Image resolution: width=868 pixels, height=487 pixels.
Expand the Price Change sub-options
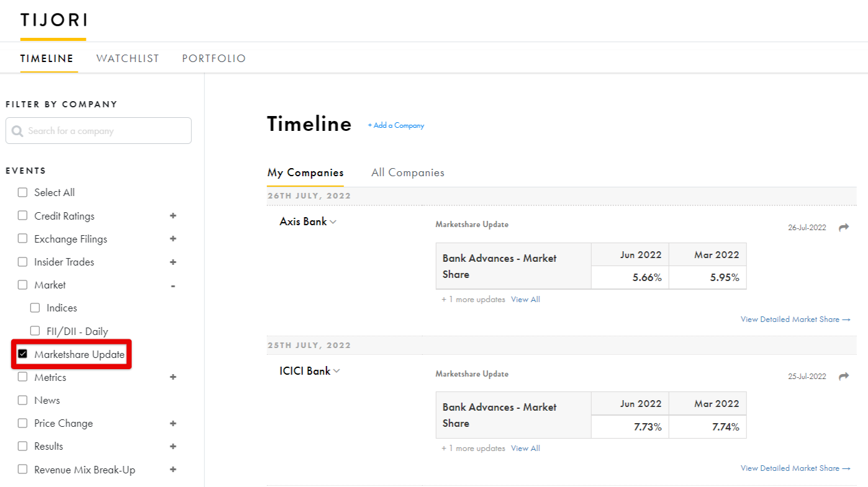click(x=173, y=423)
